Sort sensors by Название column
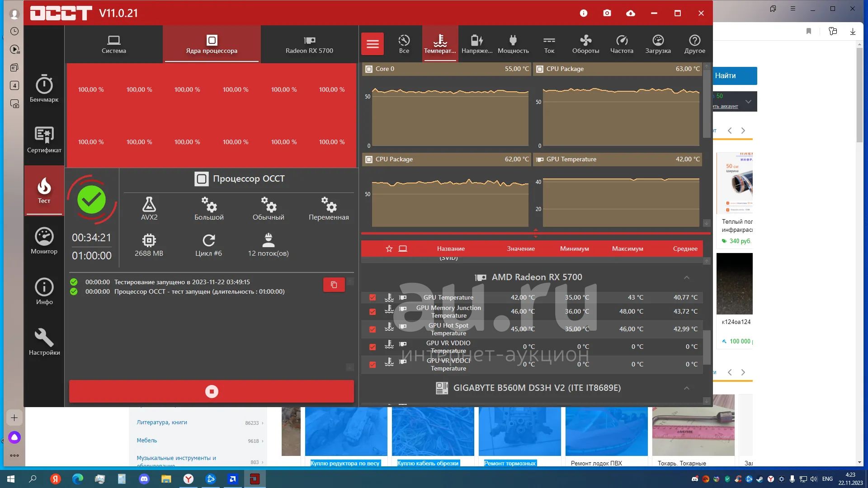The image size is (868, 488). 451,249
